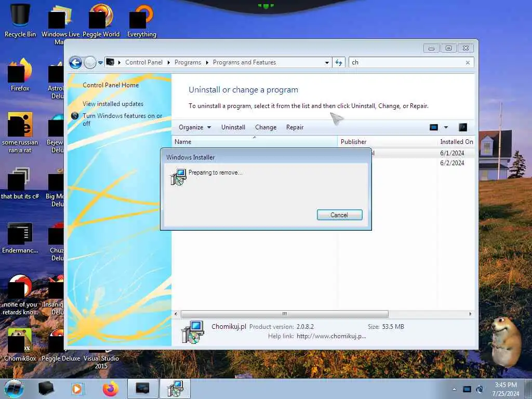This screenshot has width=532, height=399.
Task: Click the search box containing 'ch'
Action: pos(406,62)
